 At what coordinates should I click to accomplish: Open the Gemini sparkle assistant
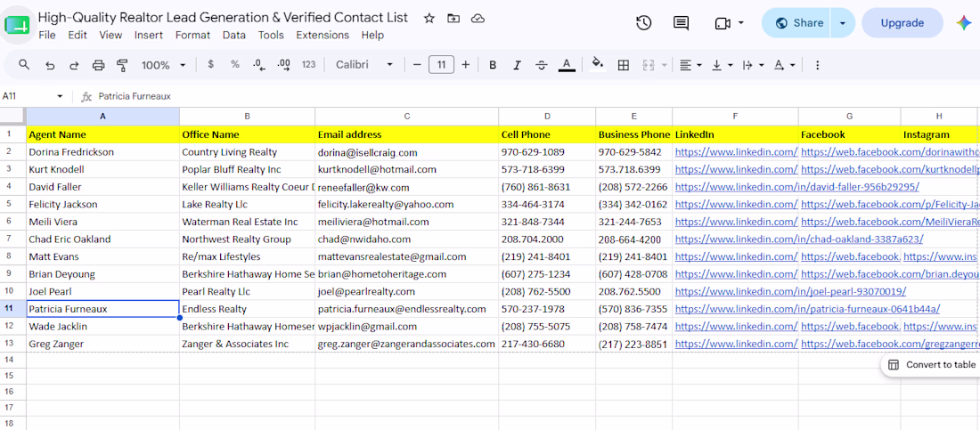[x=963, y=23]
